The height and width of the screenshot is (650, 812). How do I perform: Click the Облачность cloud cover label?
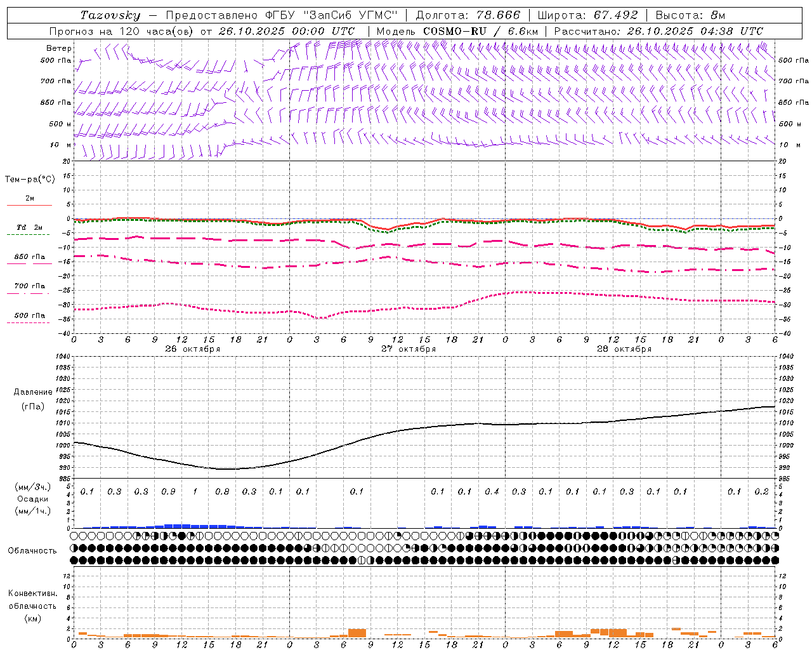click(32, 551)
